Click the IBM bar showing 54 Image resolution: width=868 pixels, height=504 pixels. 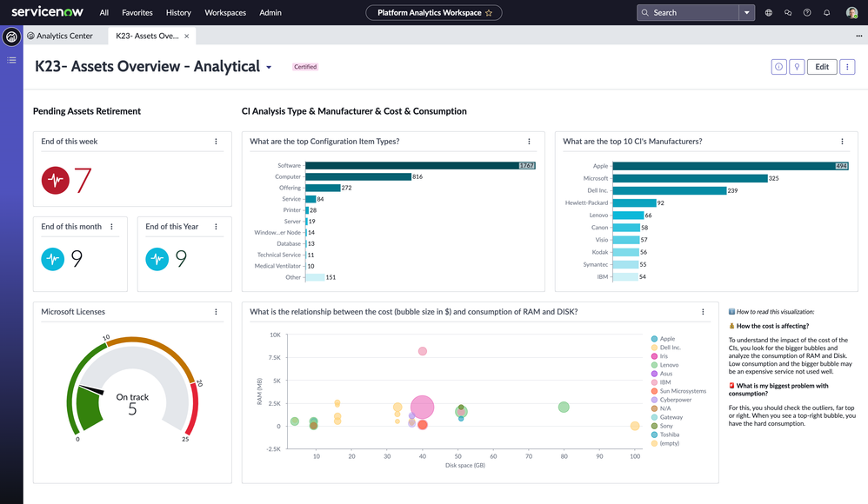625,276
